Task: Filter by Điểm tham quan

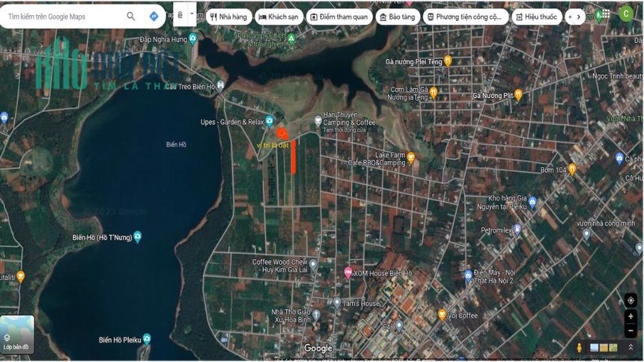Action: click(x=339, y=16)
